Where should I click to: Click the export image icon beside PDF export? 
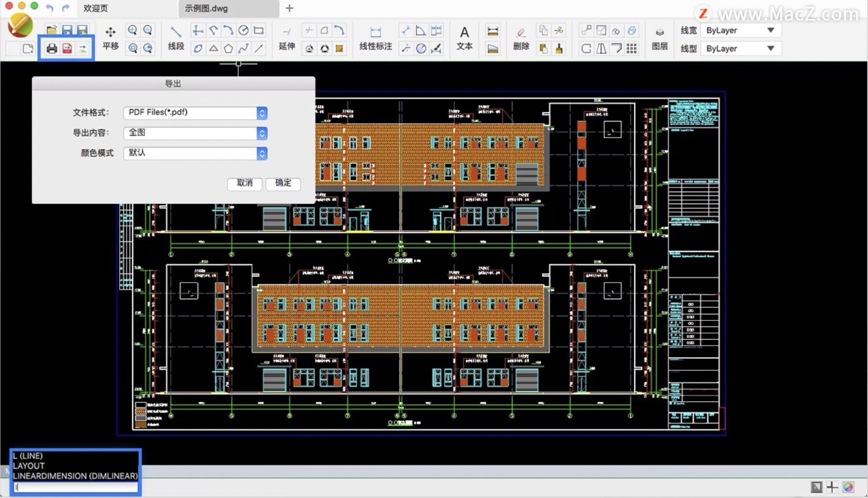(83, 48)
